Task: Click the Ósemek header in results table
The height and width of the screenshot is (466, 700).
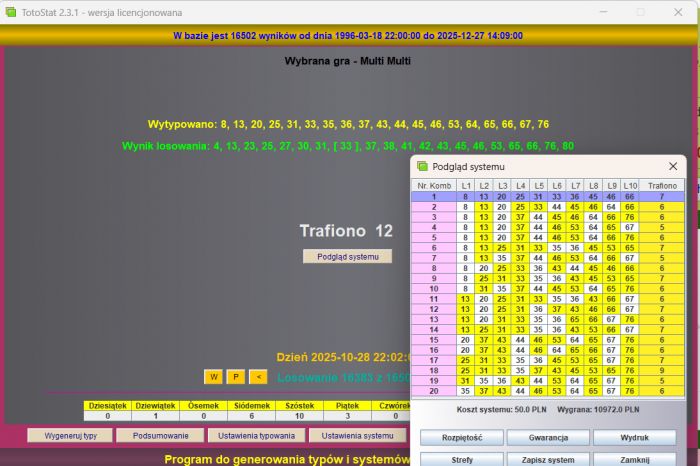Action: pos(204,406)
